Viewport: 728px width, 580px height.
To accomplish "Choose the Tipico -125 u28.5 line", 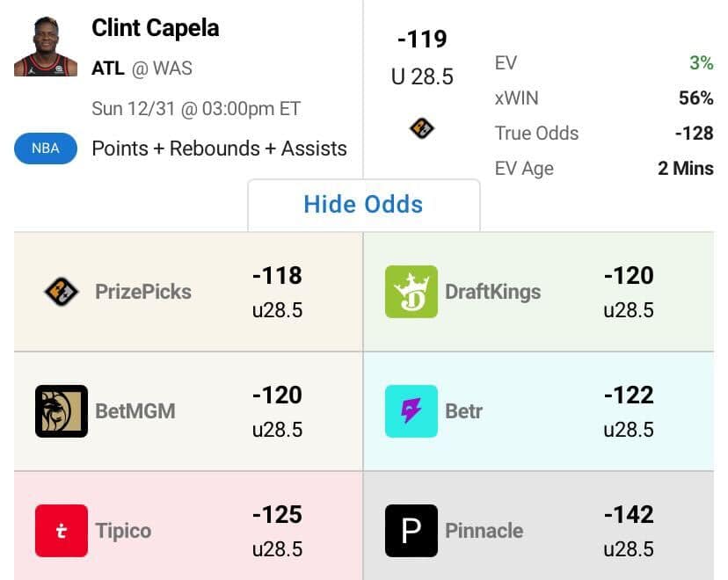I will [x=277, y=531].
